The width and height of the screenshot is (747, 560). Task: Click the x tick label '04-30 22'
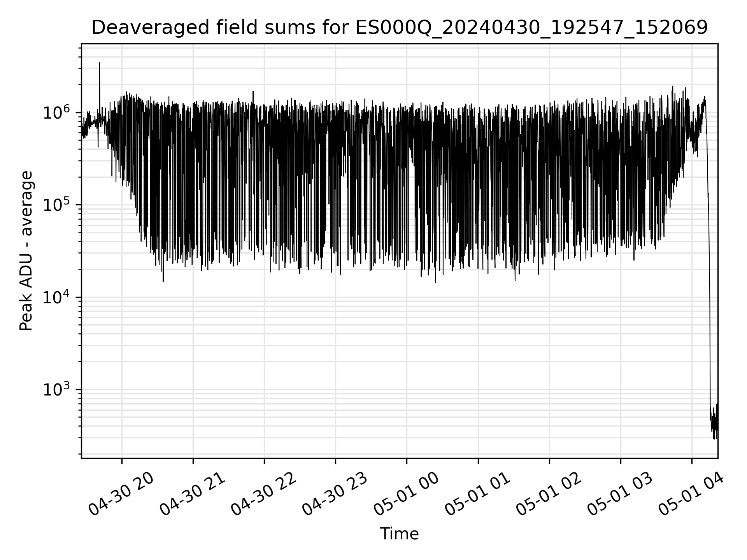point(263,494)
